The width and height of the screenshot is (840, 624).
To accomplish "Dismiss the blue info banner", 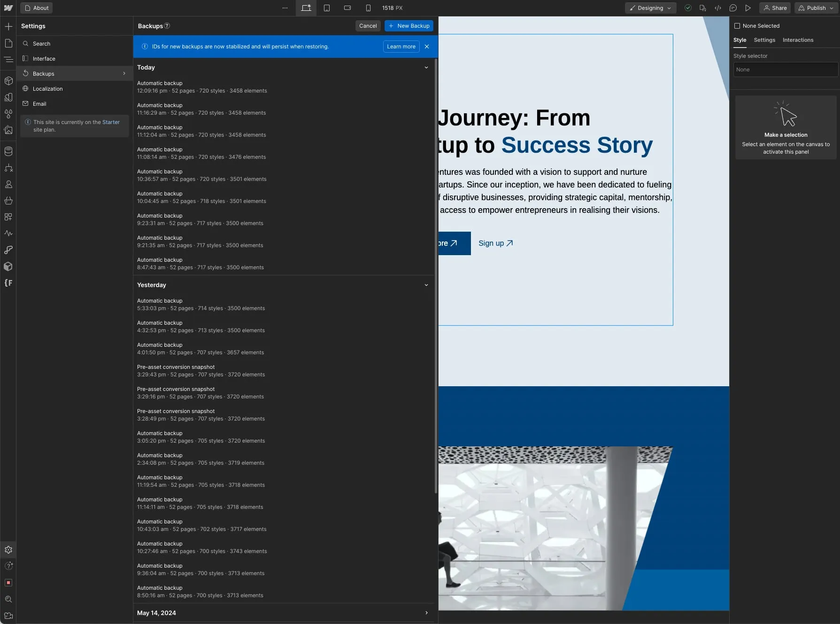I will coord(427,47).
